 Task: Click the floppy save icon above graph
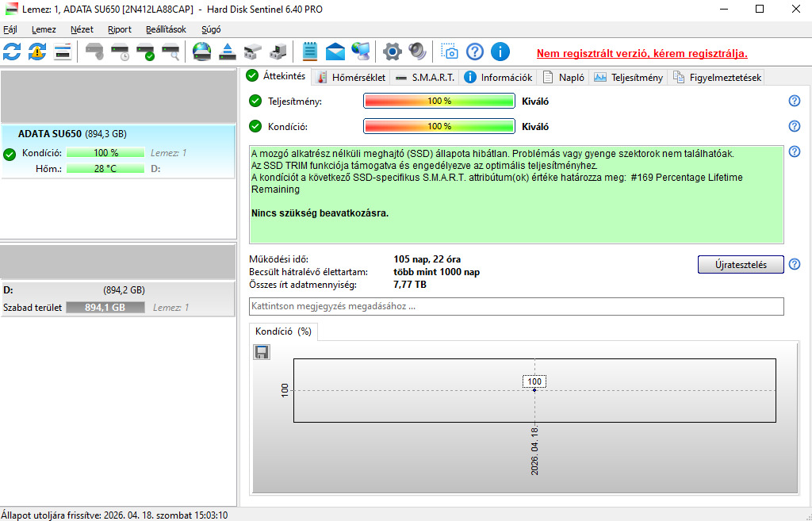point(262,352)
